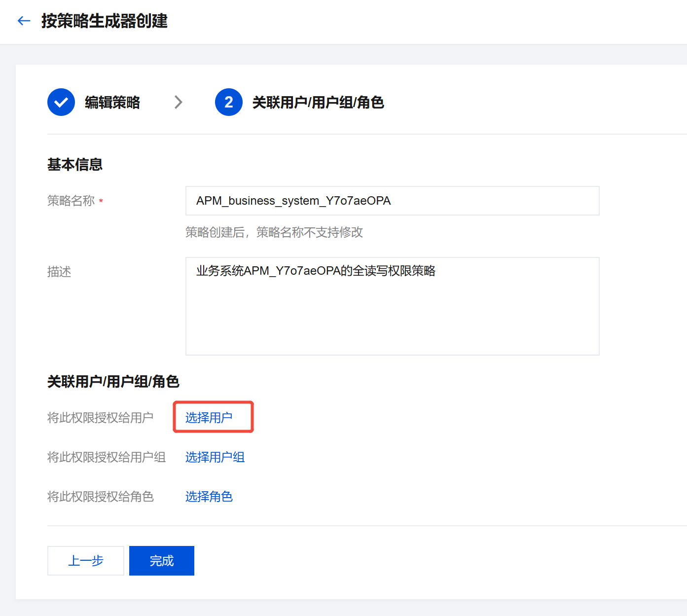Click into the 描述 text area

click(x=393, y=306)
